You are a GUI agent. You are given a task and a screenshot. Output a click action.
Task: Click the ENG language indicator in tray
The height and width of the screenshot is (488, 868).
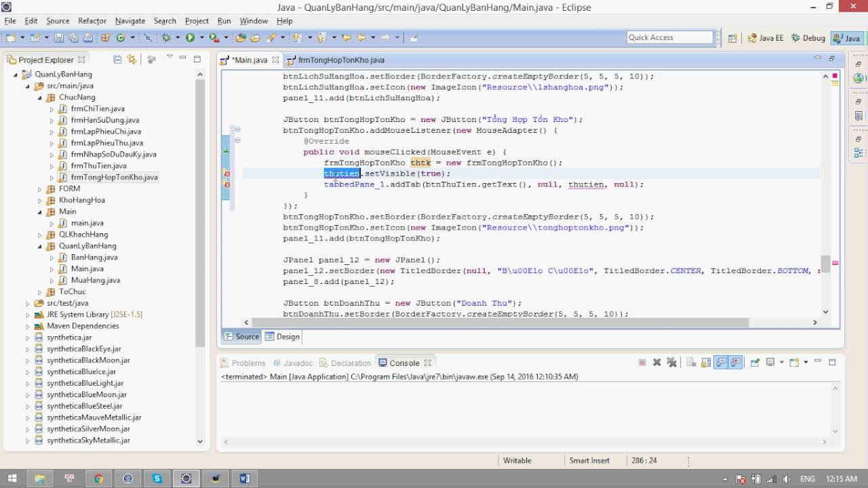pyautogui.click(x=808, y=479)
